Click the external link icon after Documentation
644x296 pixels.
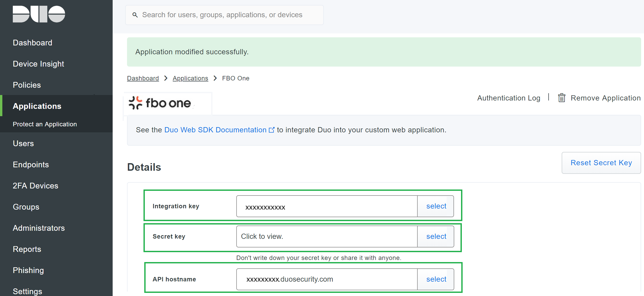[x=272, y=130]
